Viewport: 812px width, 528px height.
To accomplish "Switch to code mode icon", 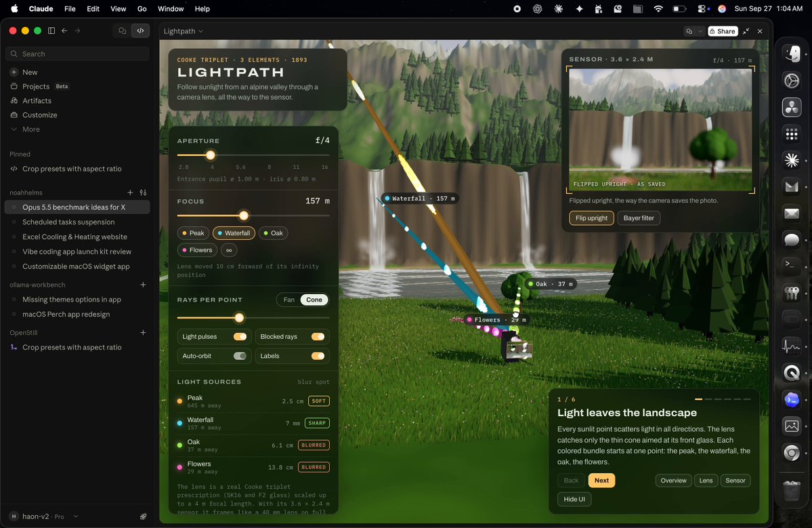I will [x=140, y=31].
